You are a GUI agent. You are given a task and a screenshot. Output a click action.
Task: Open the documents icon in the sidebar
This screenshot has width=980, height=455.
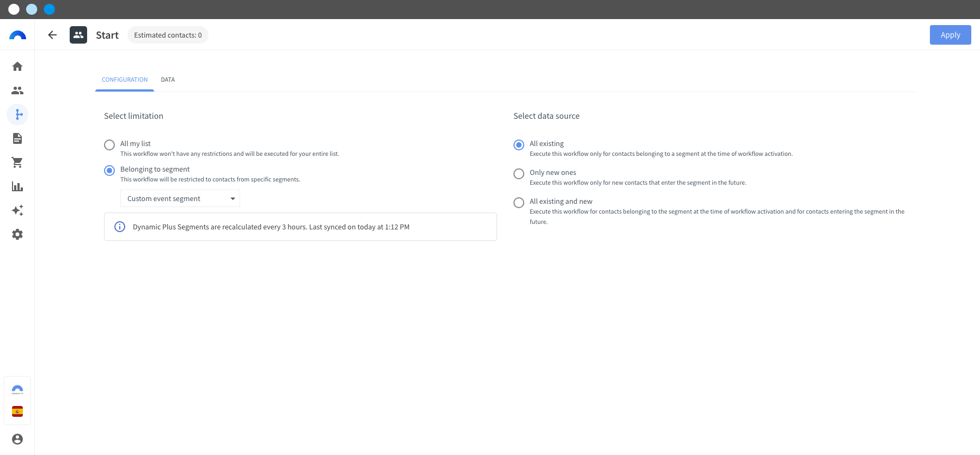point(17,138)
